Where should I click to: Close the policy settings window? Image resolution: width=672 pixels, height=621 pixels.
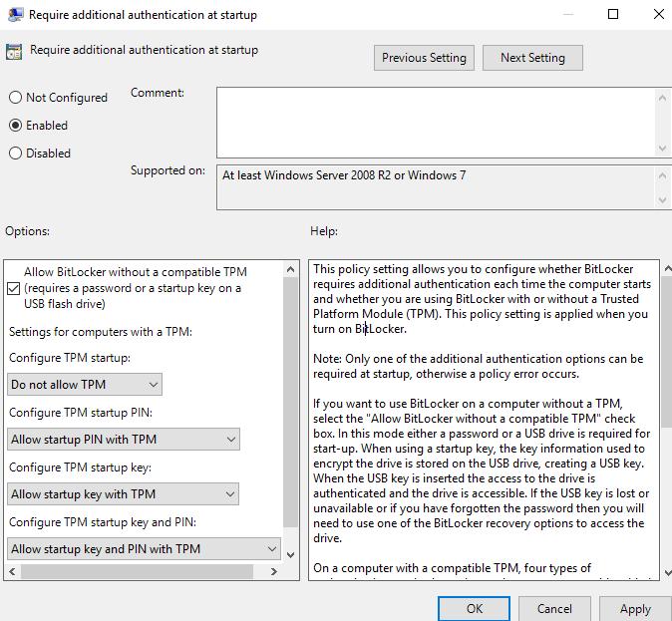(659, 14)
